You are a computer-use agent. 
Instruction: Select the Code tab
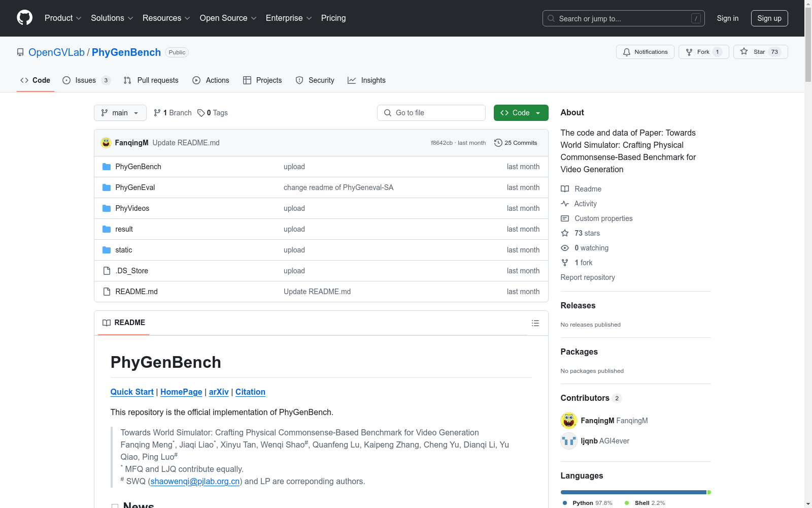point(36,80)
